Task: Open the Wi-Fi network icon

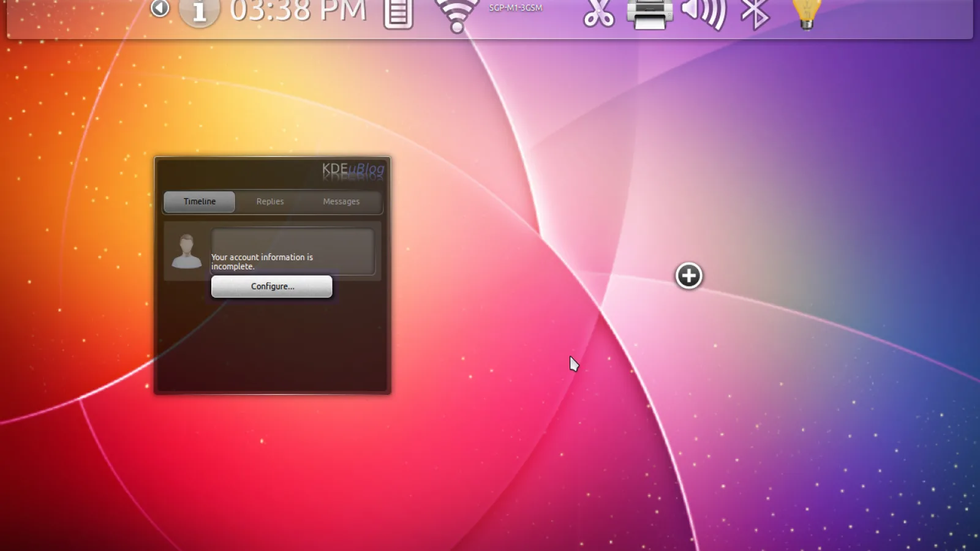Action: click(x=457, y=15)
